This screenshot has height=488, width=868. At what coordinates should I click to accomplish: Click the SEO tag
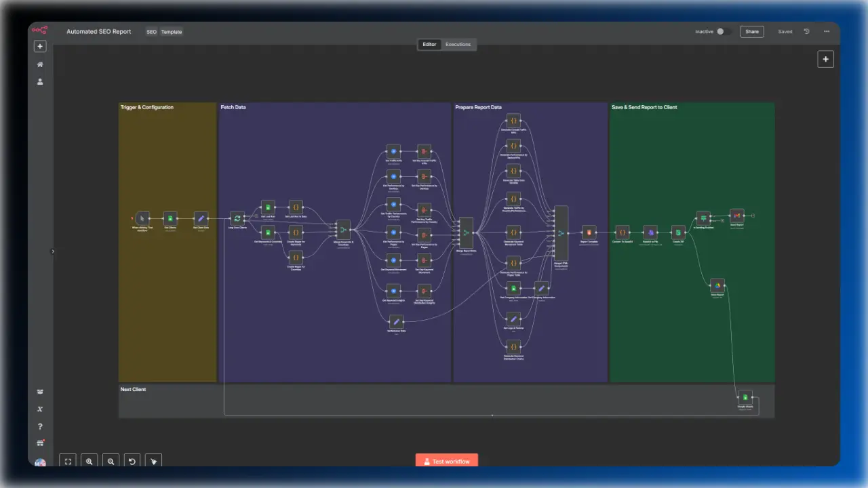[151, 32]
